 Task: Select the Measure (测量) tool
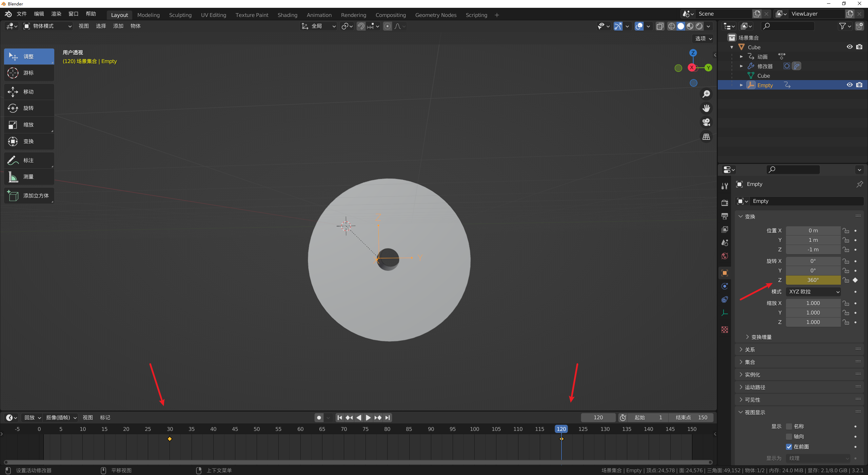29,177
